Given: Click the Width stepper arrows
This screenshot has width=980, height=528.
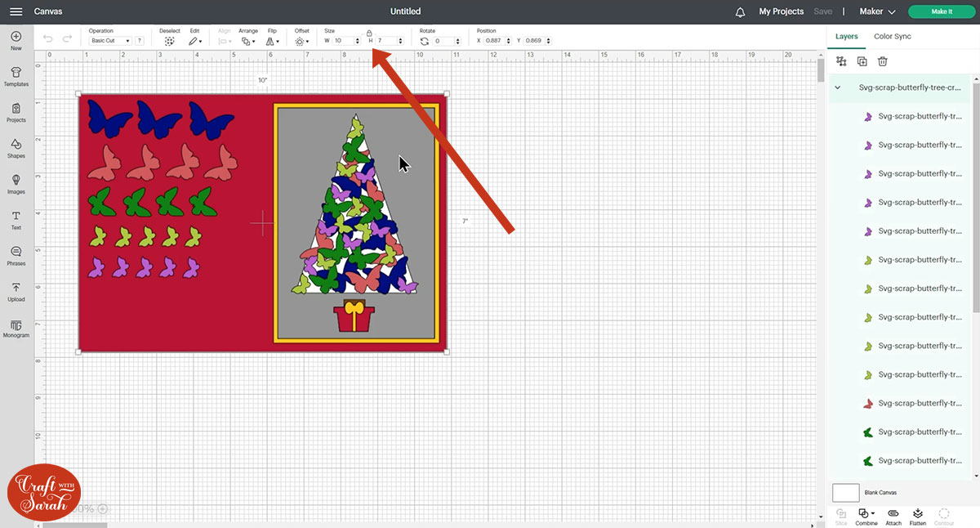Looking at the screenshot, I should click(x=358, y=41).
